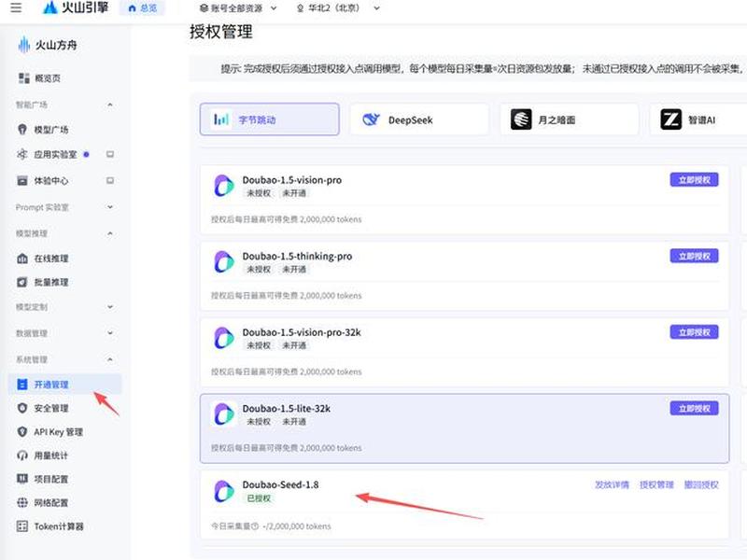Authorize Doubao-1.5-vision-pro via 立即授权
The image size is (747, 560).
pyautogui.click(x=694, y=180)
